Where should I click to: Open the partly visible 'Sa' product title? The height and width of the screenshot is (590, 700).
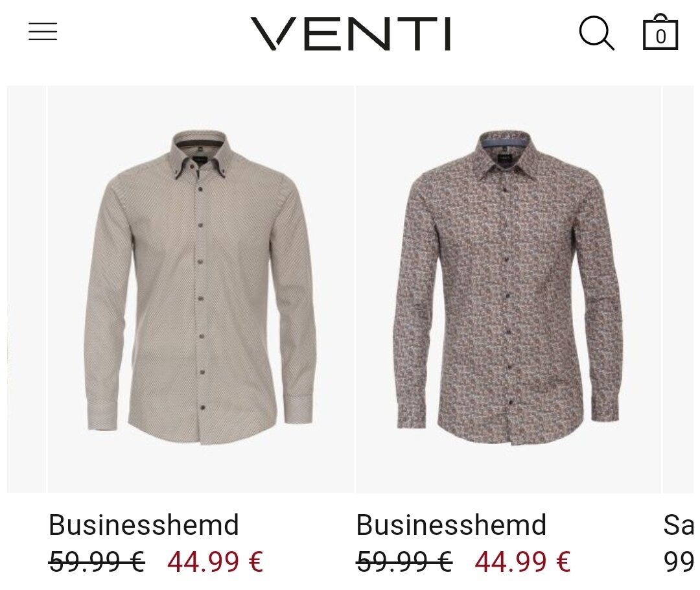pos(679,525)
